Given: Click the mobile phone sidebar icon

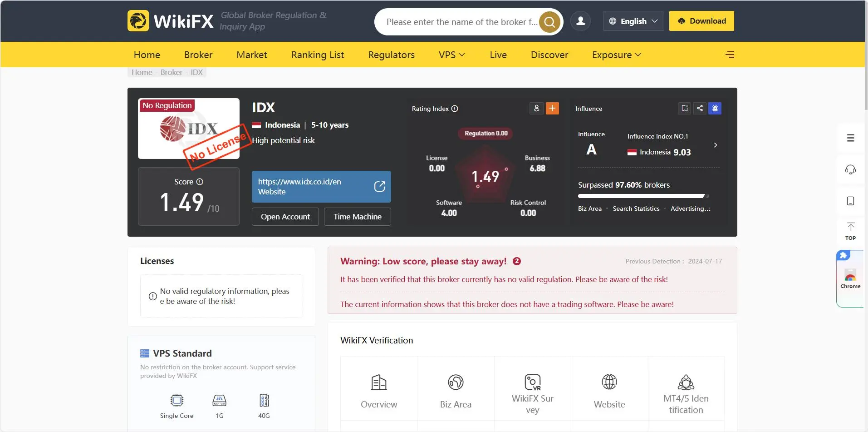Looking at the screenshot, I should click(850, 201).
